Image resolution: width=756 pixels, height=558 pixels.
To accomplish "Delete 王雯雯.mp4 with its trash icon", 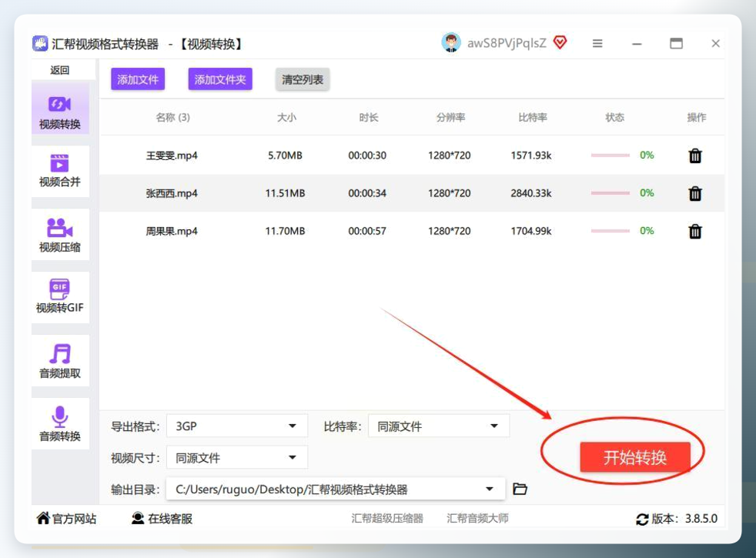I will pyautogui.click(x=694, y=155).
